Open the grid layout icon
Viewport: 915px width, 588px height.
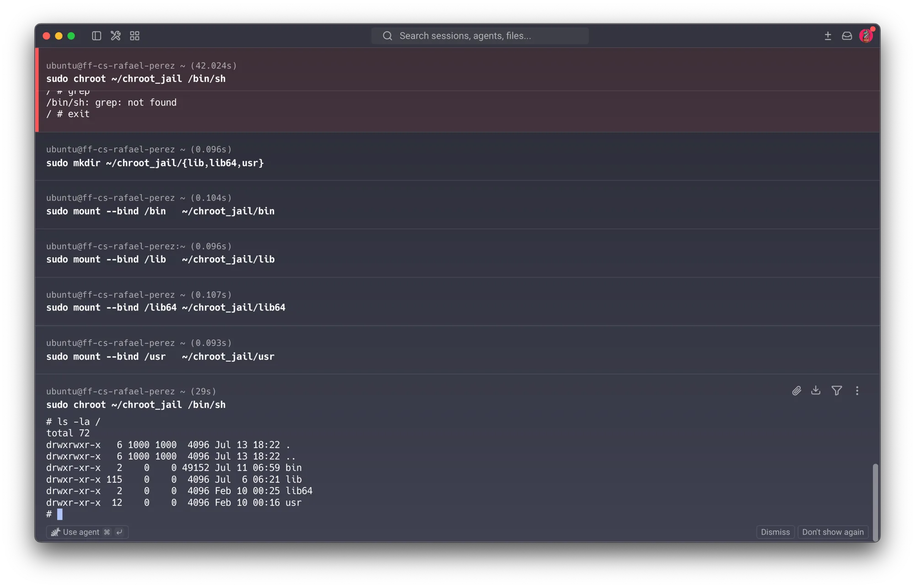[x=135, y=36]
